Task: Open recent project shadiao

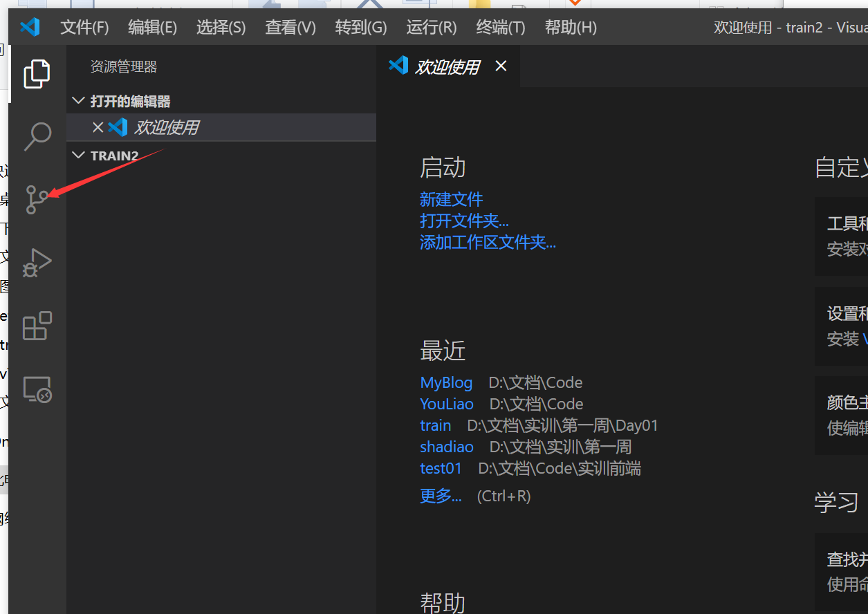Action: 447,447
